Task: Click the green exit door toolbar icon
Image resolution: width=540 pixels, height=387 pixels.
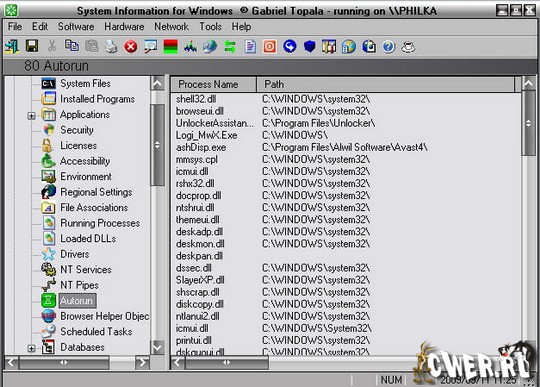Action: (x=12, y=46)
